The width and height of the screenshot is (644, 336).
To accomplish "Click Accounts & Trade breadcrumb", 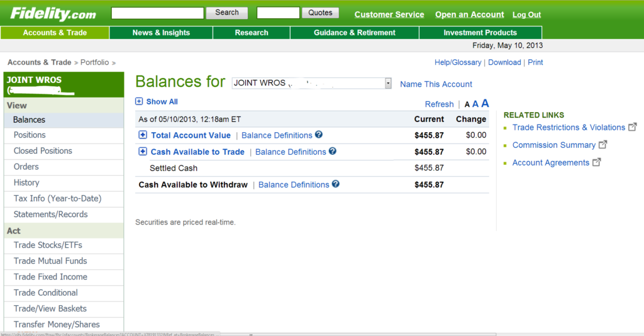I will (x=40, y=62).
